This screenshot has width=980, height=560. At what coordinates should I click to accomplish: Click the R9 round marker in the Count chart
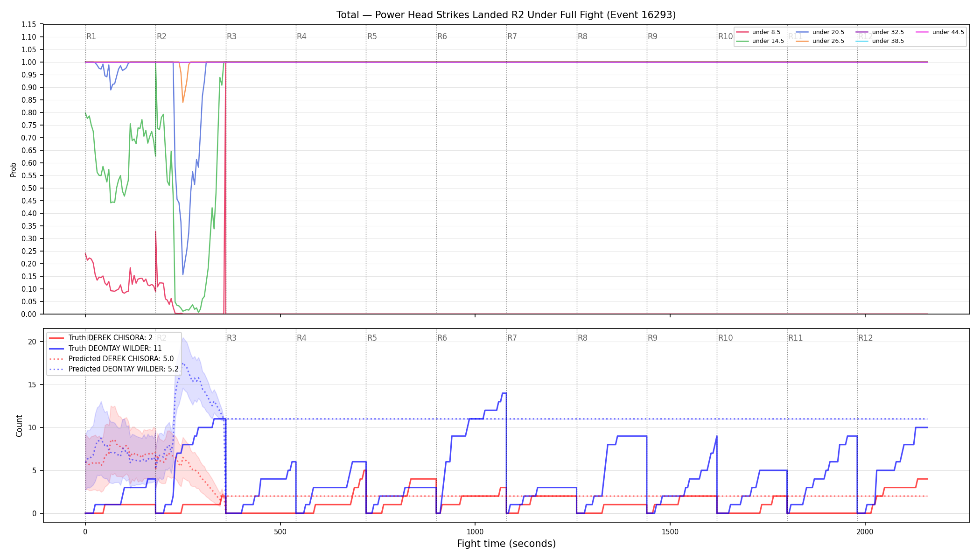pyautogui.click(x=652, y=338)
